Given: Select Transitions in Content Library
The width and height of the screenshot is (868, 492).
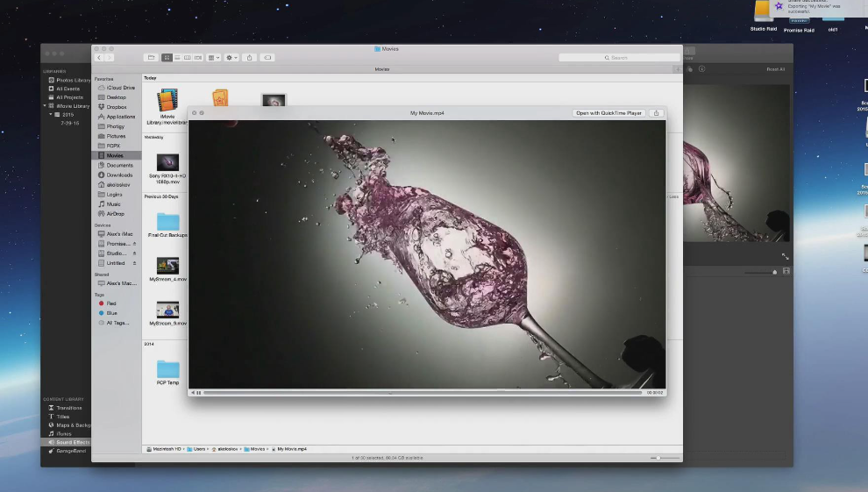Looking at the screenshot, I should 69,408.
